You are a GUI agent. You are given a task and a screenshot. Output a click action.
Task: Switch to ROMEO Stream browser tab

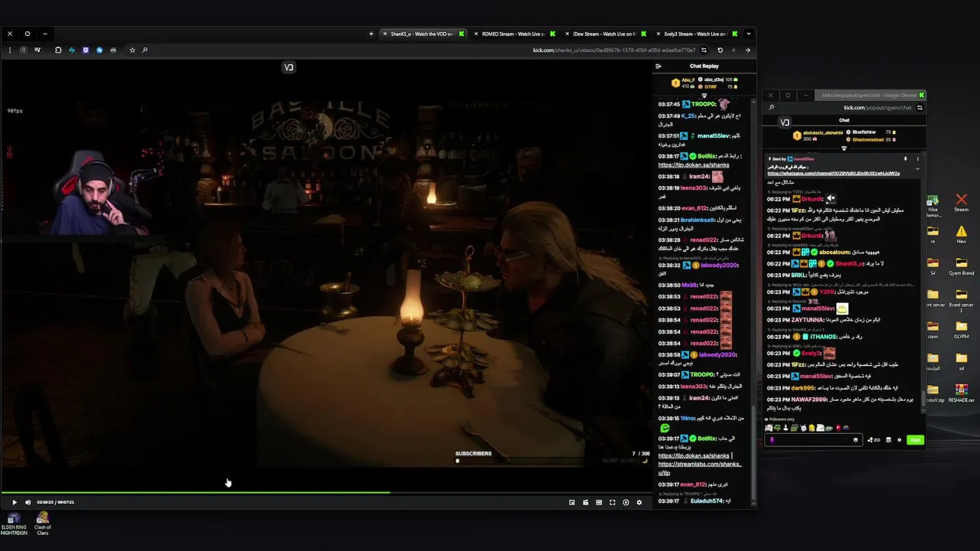tap(513, 34)
